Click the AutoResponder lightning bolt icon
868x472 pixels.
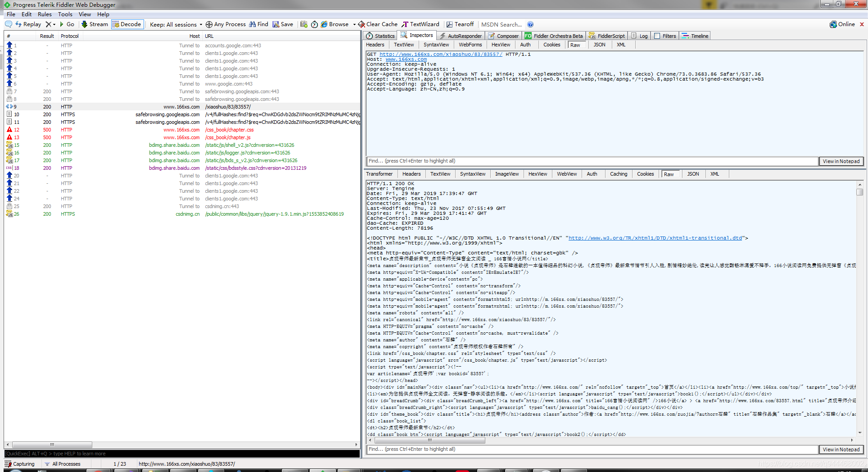pyautogui.click(x=443, y=36)
